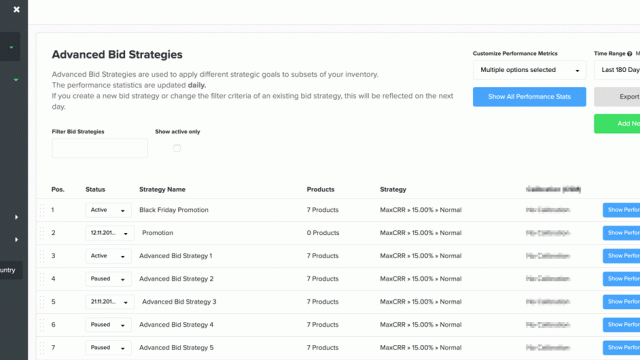Viewport: 640px width, 360px height.
Task: Show performance for Advanced Bid Strategy 2
Action: point(621,279)
